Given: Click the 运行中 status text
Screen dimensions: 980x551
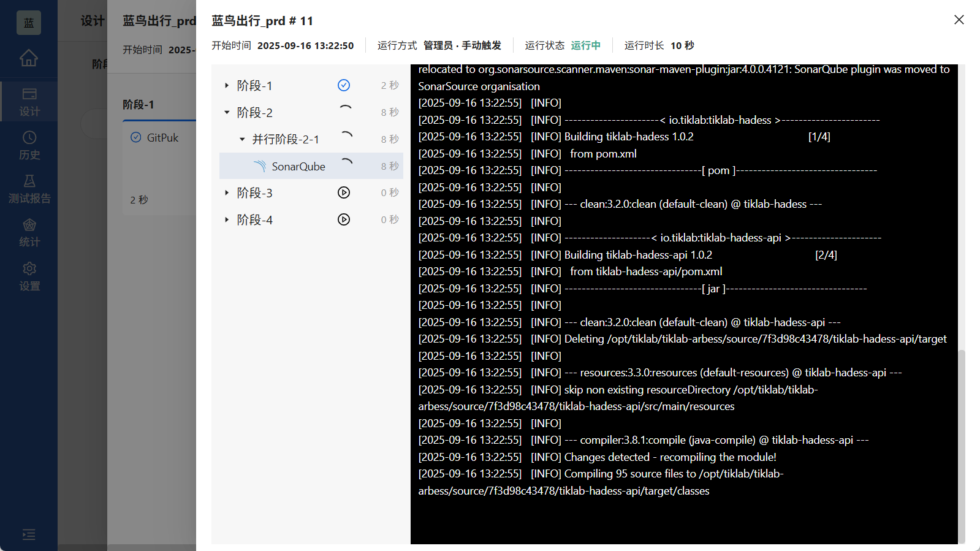Looking at the screenshot, I should coord(585,45).
